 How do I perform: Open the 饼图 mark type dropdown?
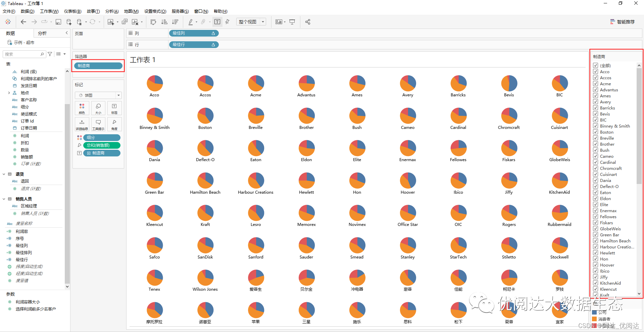[98, 95]
